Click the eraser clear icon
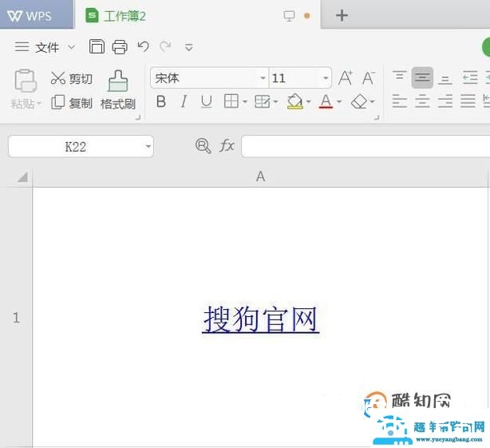Screen dimensions: 490x448 (x=359, y=101)
